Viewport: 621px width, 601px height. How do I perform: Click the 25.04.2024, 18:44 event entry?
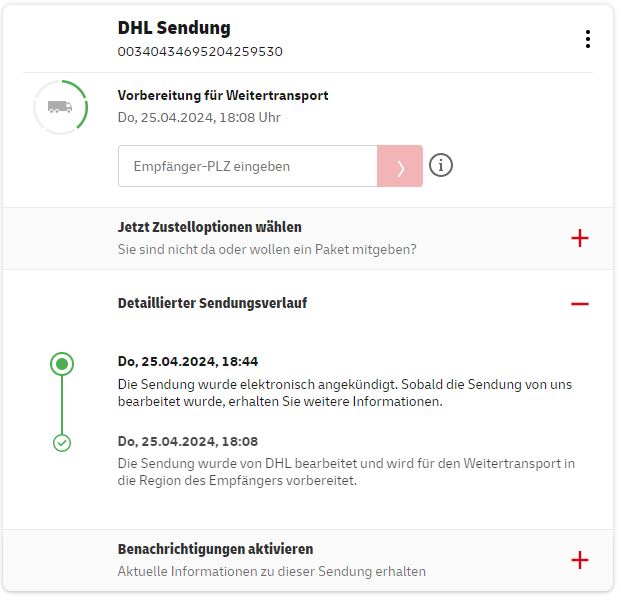pos(188,361)
